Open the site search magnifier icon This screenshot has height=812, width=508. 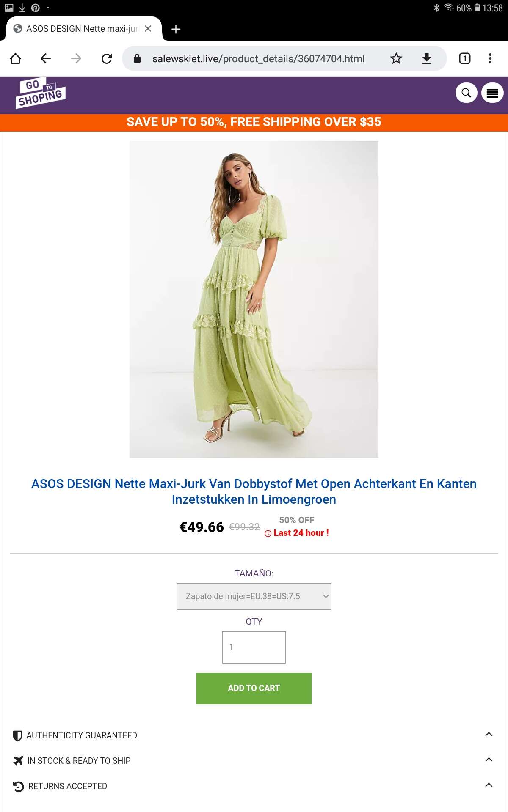coord(466,93)
